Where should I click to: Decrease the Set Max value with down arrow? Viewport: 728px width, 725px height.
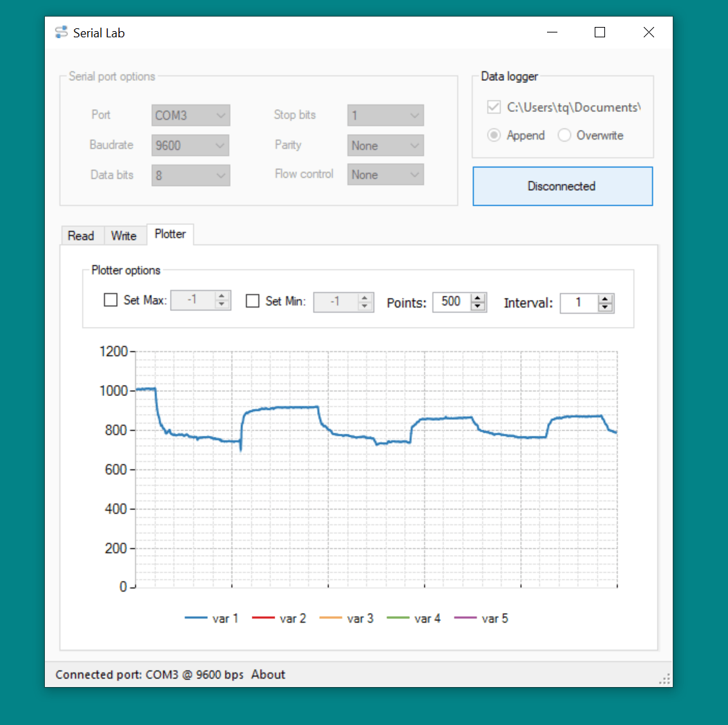click(x=222, y=305)
